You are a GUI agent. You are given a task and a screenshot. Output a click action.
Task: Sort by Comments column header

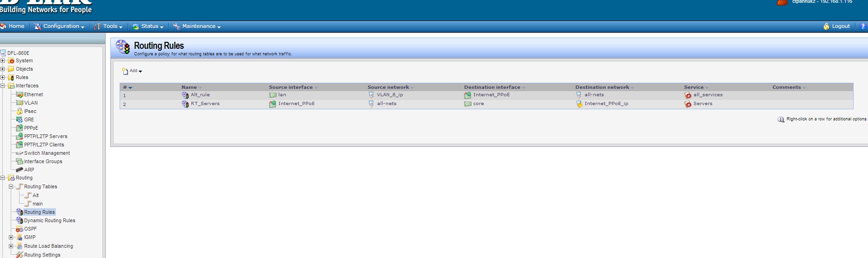(789, 87)
